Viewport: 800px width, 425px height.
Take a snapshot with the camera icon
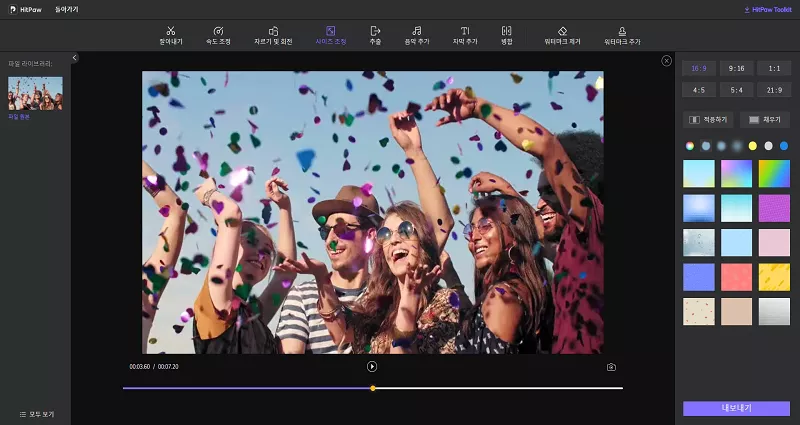coord(611,367)
